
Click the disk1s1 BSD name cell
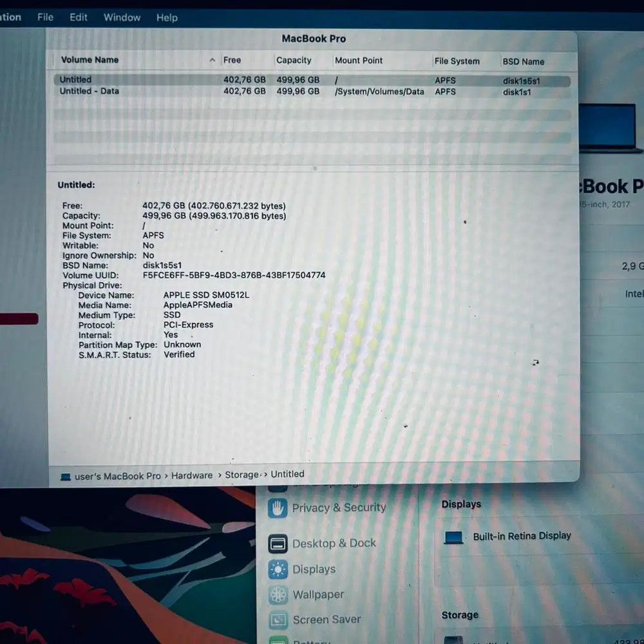[x=516, y=92]
